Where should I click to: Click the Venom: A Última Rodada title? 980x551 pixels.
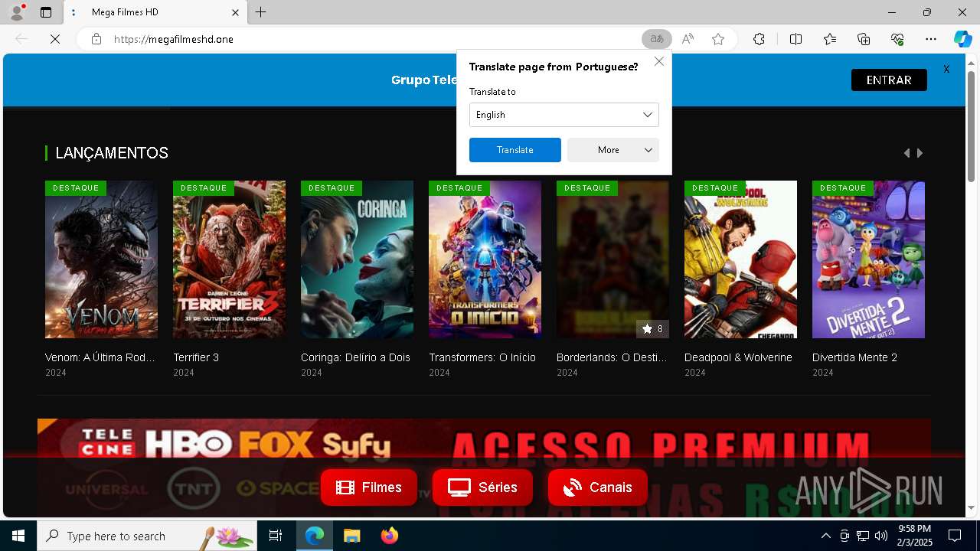tap(100, 357)
